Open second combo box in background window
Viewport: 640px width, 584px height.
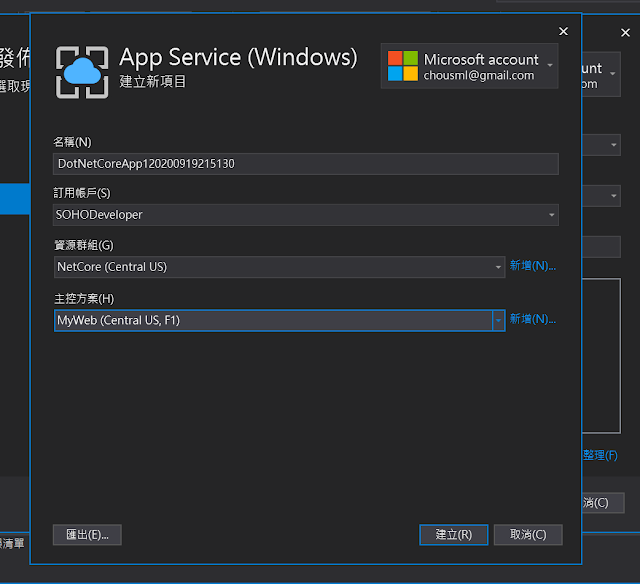click(x=601, y=196)
